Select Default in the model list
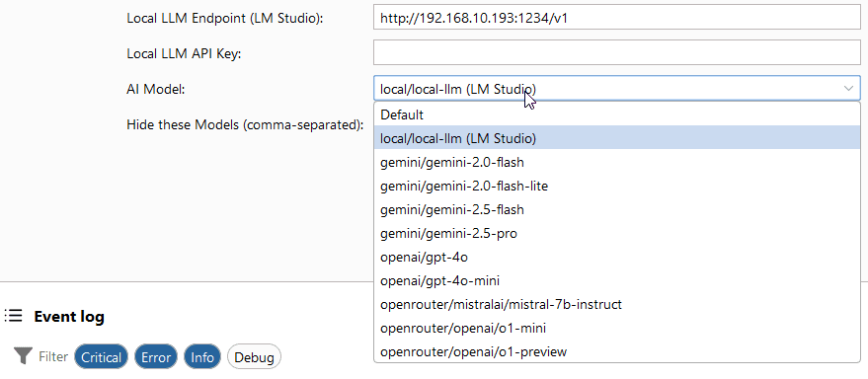 pyautogui.click(x=617, y=114)
